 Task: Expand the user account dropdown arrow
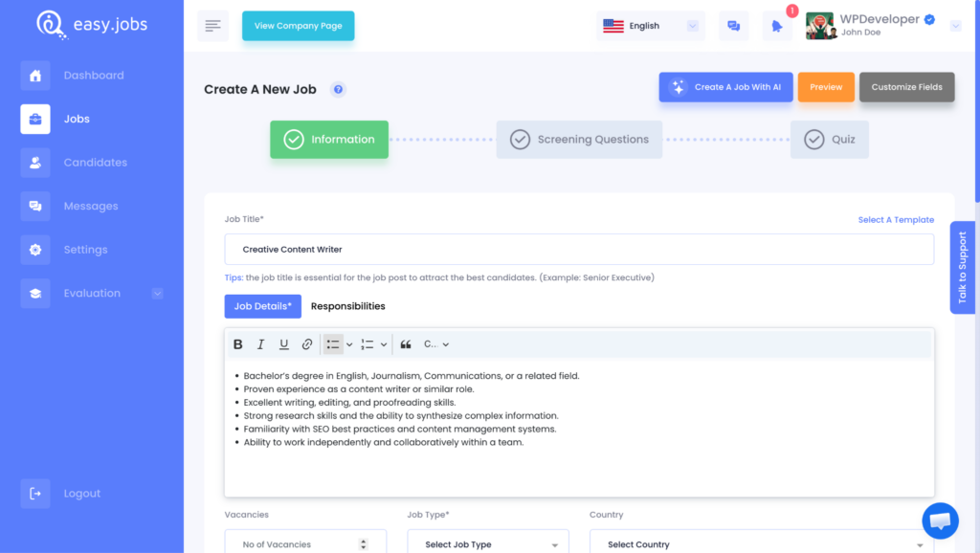pyautogui.click(x=956, y=26)
